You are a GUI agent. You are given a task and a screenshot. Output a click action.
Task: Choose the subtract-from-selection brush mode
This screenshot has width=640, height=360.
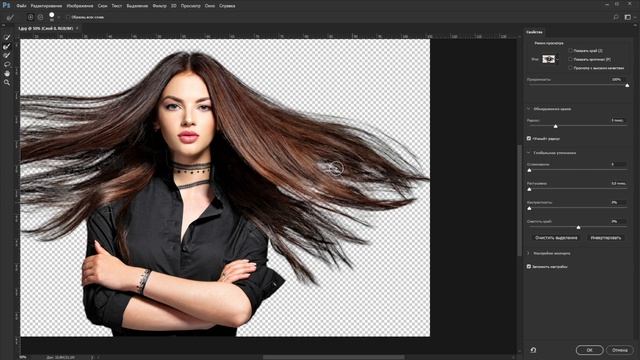coord(40,17)
